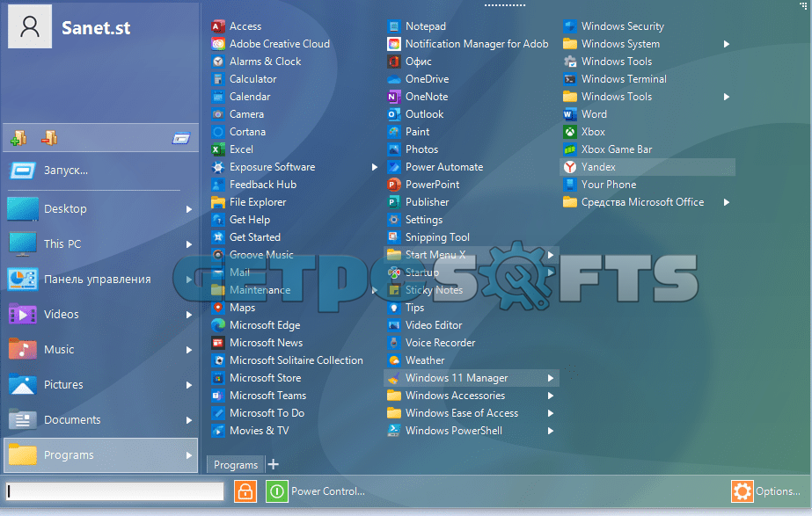Open Weather using its icon
This screenshot has height=516, width=812.
coord(394,360)
